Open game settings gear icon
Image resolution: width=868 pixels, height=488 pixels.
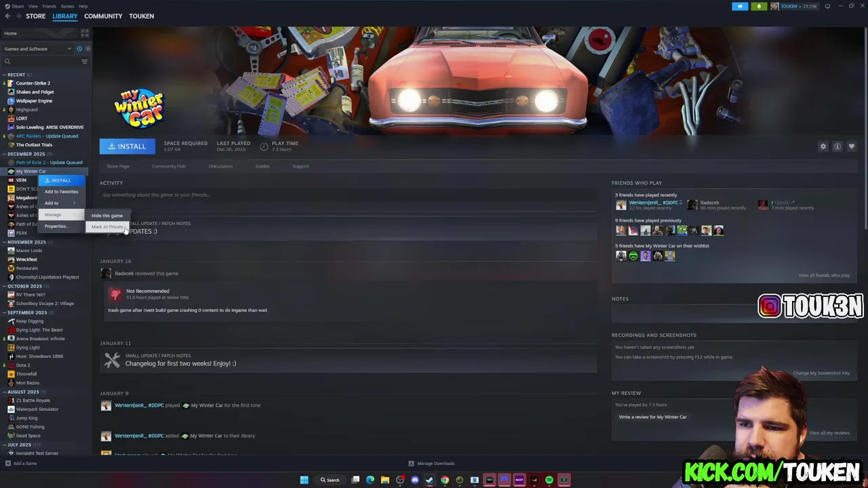click(x=823, y=146)
